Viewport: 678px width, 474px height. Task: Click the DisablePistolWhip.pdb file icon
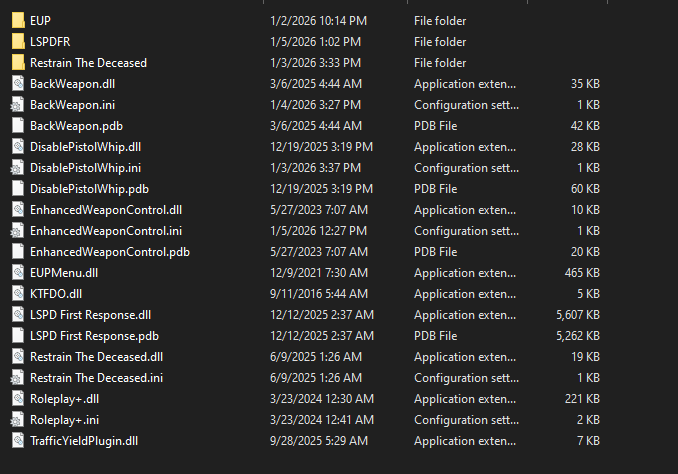(17, 188)
